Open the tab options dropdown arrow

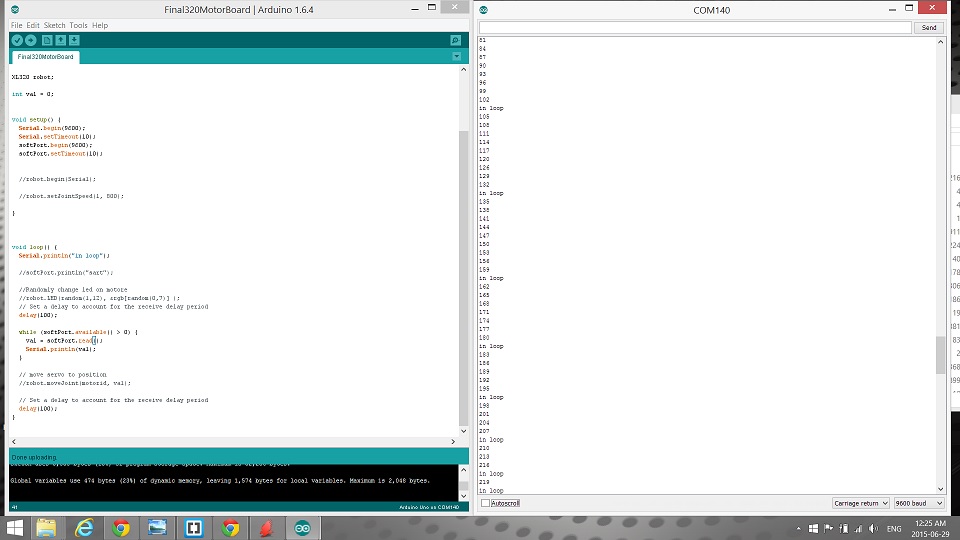coord(457,56)
